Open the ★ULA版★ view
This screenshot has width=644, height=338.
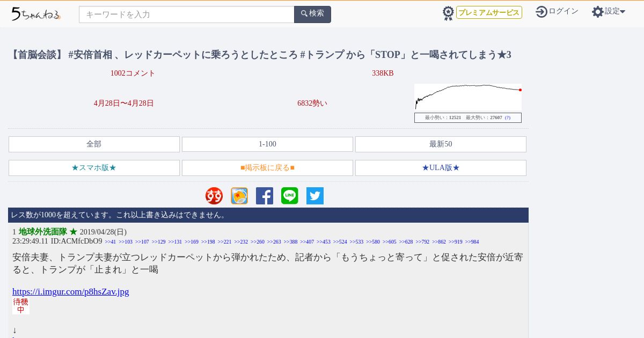coord(441,168)
